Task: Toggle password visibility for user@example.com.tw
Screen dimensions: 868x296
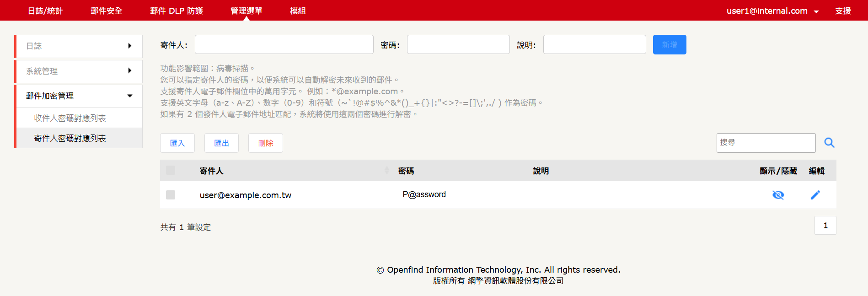Action: pyautogui.click(x=778, y=195)
